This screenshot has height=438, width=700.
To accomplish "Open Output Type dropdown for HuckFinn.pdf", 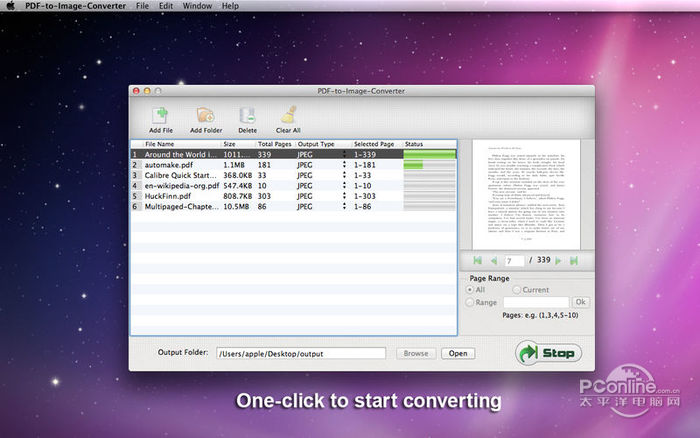I will pos(345,195).
